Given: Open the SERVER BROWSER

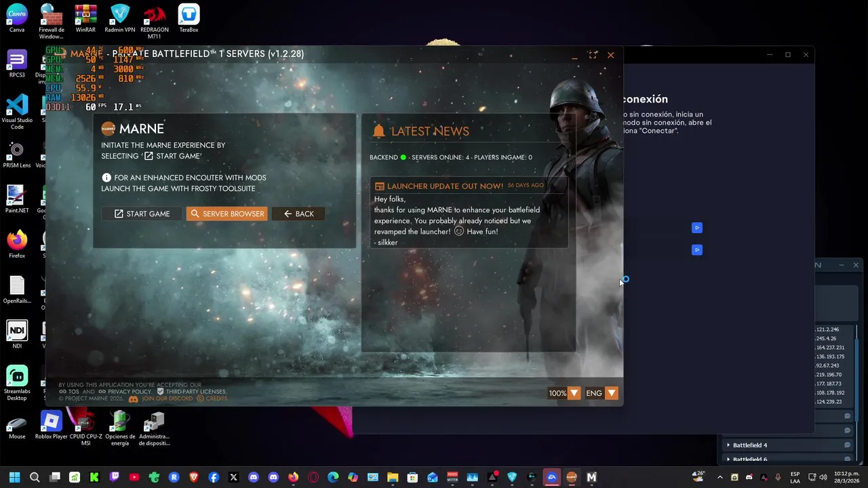Looking at the screenshot, I should pos(227,213).
